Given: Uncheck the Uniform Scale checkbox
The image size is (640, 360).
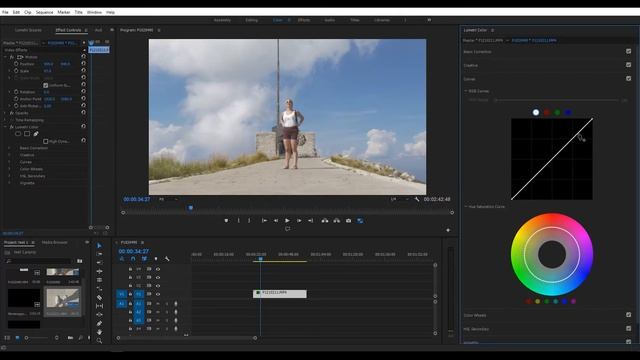Looking at the screenshot, I should coord(46,85).
